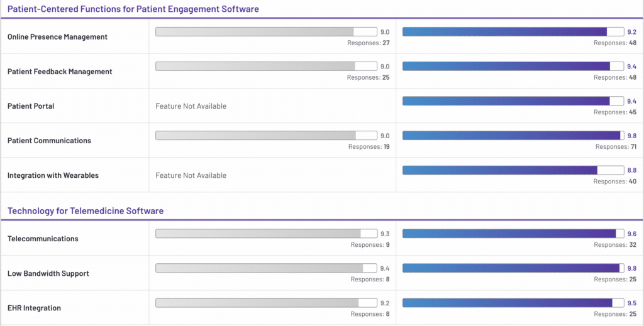Click the Patient Communications row label
The width and height of the screenshot is (644, 326).
tap(49, 141)
